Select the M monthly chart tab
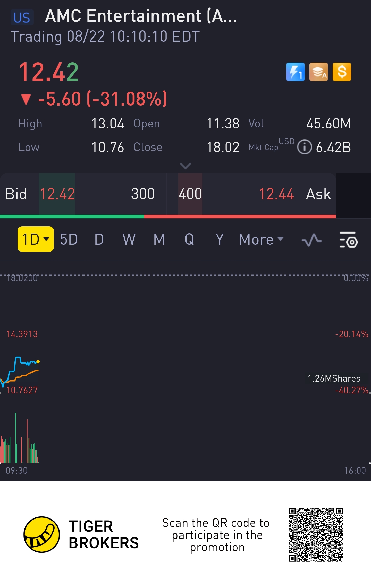This screenshot has height=588, width=371. point(159,239)
